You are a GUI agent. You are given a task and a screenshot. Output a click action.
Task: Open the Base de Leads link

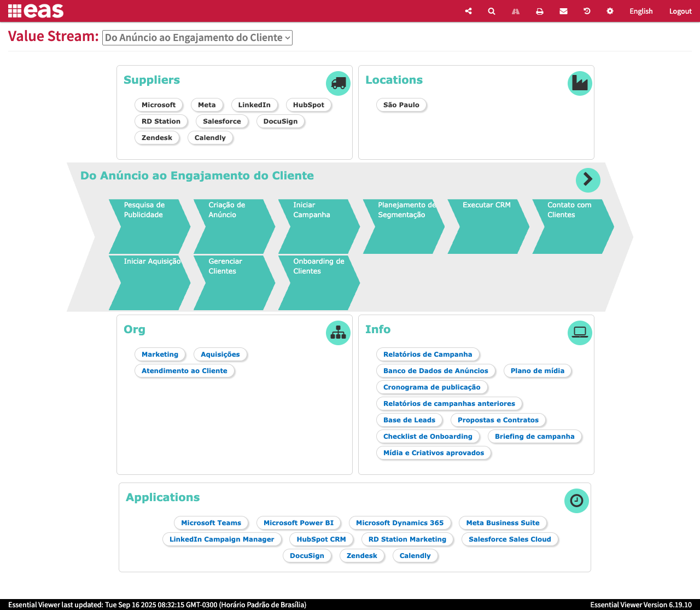point(409,420)
